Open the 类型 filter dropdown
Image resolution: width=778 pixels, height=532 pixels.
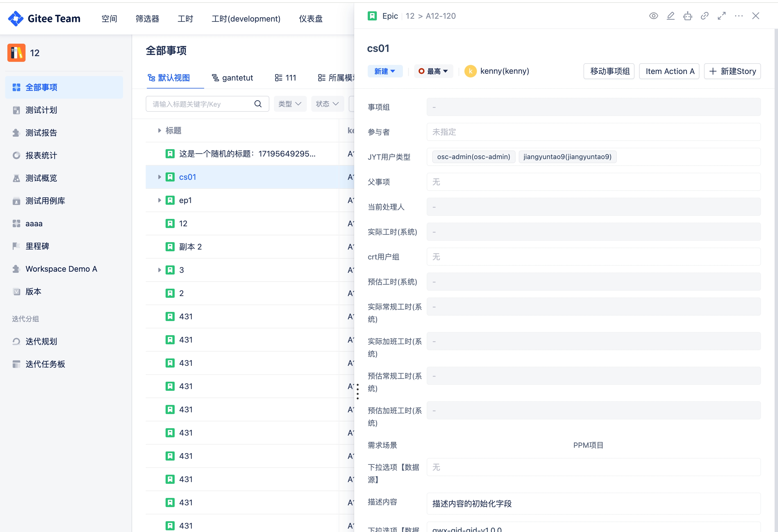(x=290, y=104)
